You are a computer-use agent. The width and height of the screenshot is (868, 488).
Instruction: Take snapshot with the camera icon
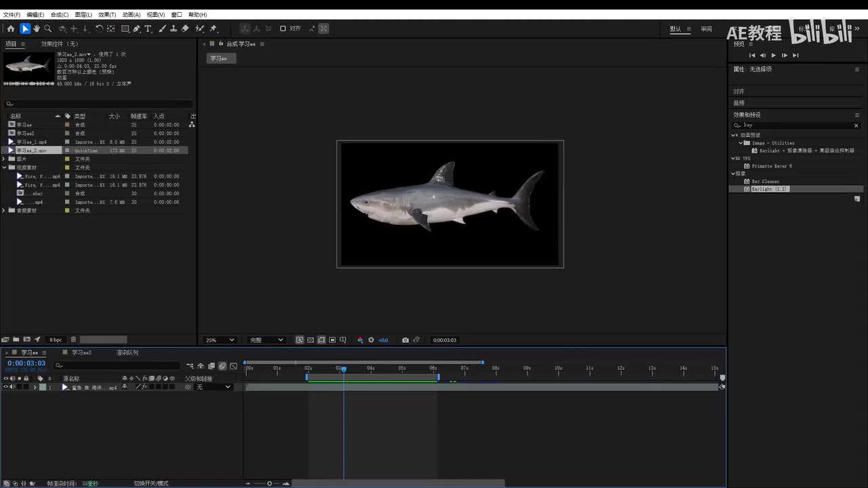click(x=406, y=340)
